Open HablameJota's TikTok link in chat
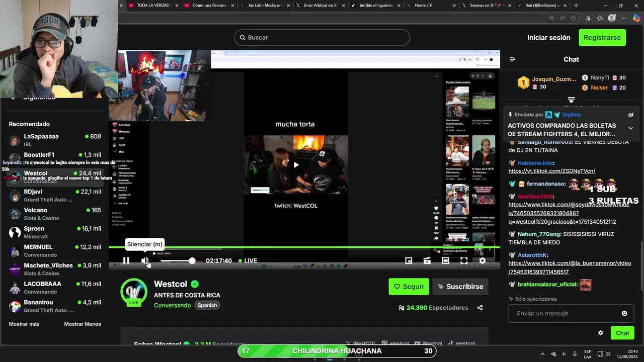This screenshot has height=362, width=644. 552,171
